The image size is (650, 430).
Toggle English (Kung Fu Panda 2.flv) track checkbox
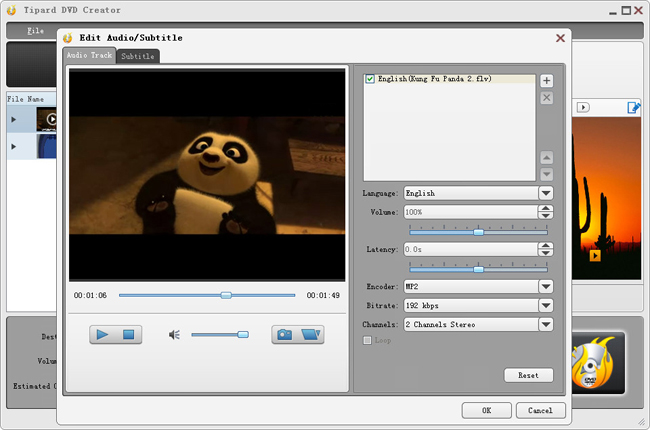pyautogui.click(x=370, y=79)
